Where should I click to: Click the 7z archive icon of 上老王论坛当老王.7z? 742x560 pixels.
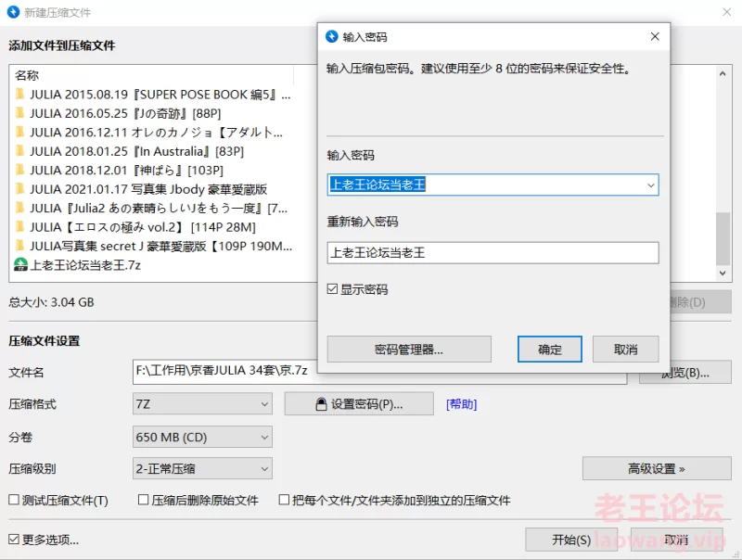tap(20, 264)
